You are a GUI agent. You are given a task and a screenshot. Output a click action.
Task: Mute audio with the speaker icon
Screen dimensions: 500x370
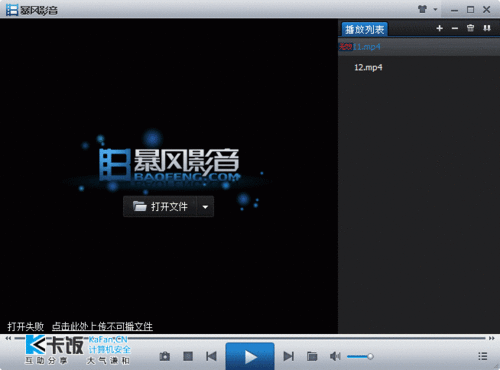click(335, 356)
